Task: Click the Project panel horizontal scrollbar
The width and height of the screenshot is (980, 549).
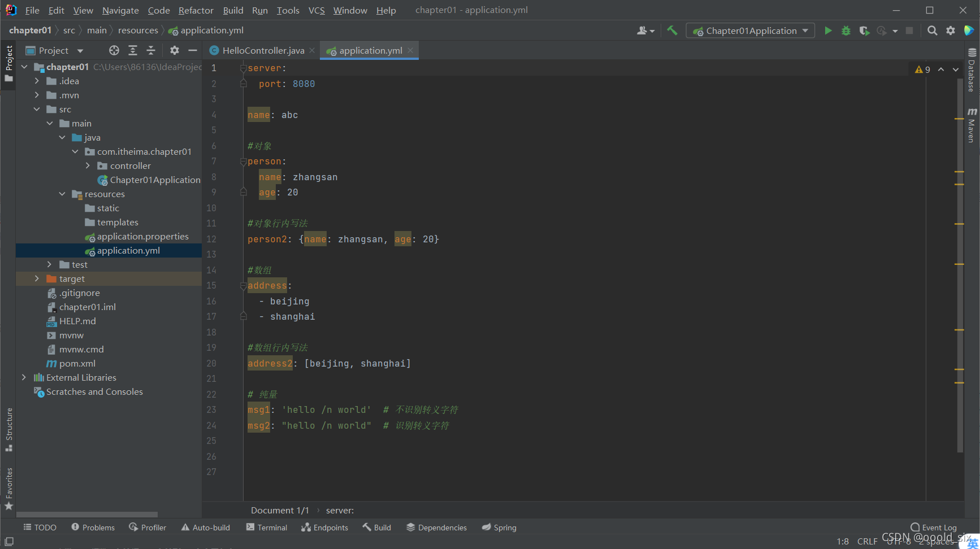Action: (87, 515)
